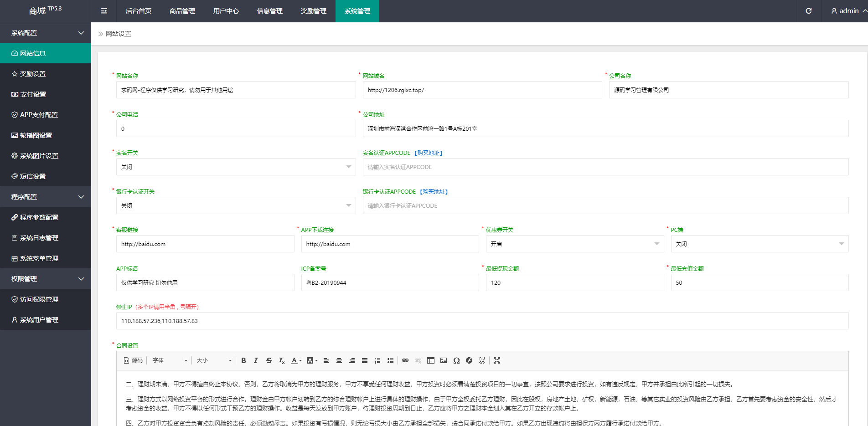Open the special character (Omega) picker
Image resolution: width=868 pixels, height=426 pixels.
[x=456, y=360]
